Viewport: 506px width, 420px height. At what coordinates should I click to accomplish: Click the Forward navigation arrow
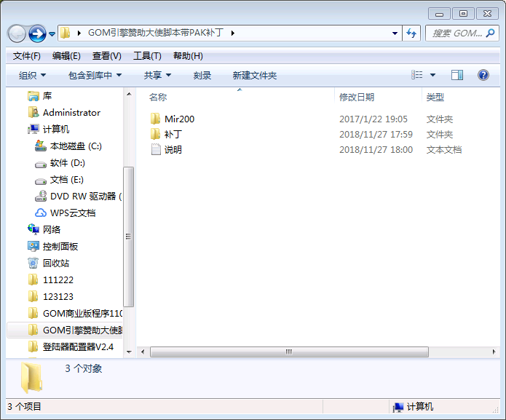pyautogui.click(x=37, y=33)
